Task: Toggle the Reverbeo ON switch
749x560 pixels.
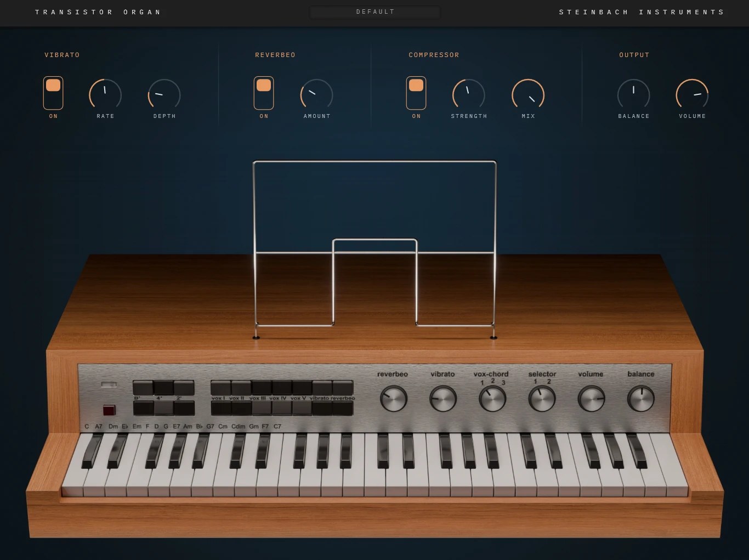Action: click(x=264, y=93)
